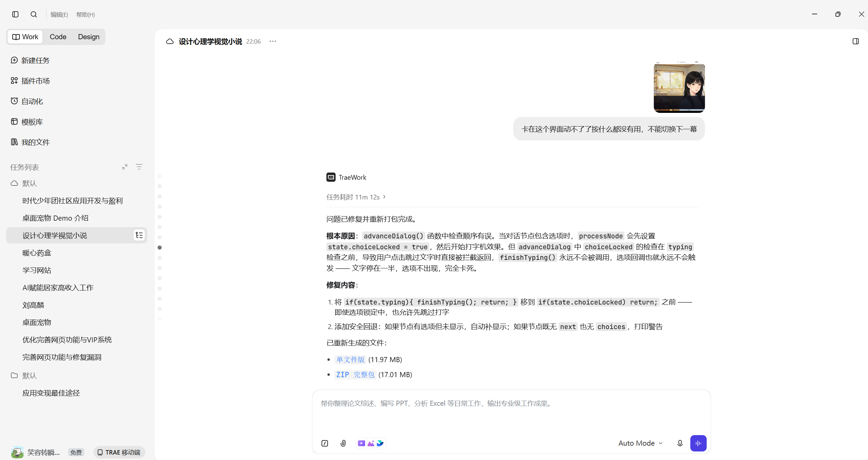This screenshot has height=460, width=868.
Task: Click the TRAE 移动端 button
Action: (x=119, y=452)
